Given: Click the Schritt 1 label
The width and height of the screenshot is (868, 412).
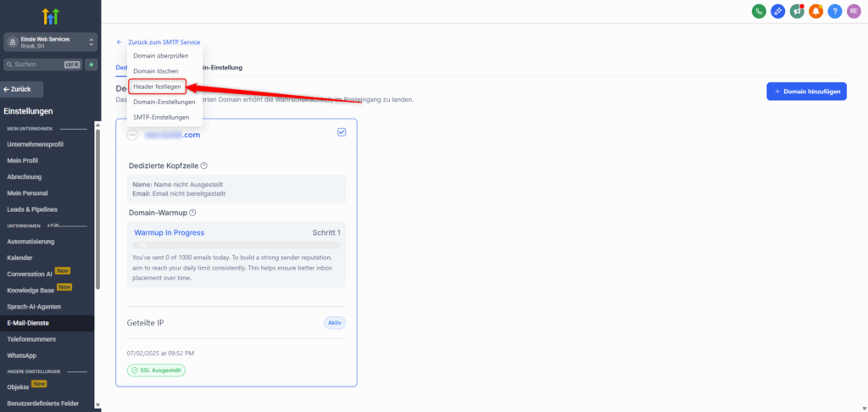Looking at the screenshot, I should [x=326, y=232].
